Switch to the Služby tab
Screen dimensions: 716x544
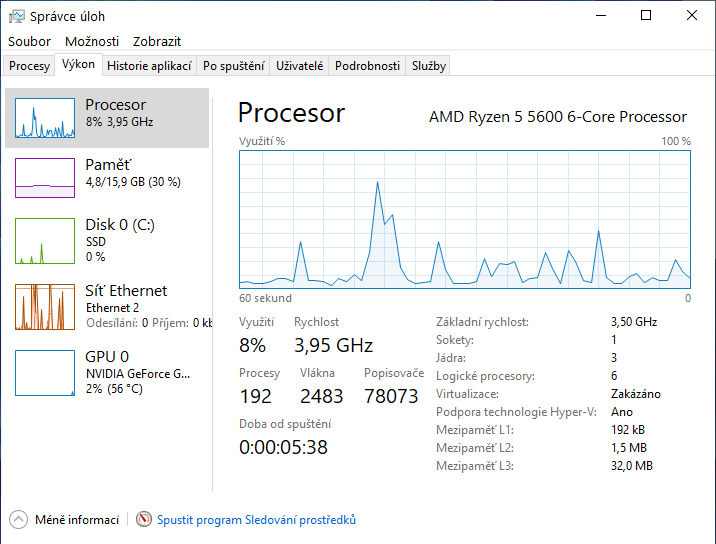pyautogui.click(x=428, y=66)
